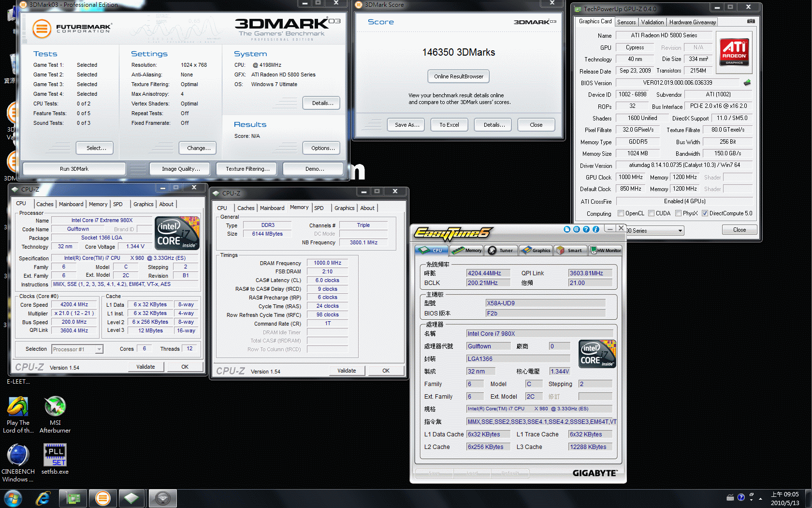Click the EasyTune6 info icon

(596, 229)
